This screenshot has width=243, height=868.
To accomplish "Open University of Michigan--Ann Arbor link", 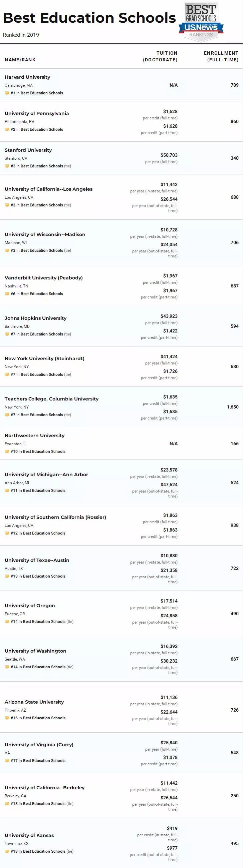I will point(46,475).
